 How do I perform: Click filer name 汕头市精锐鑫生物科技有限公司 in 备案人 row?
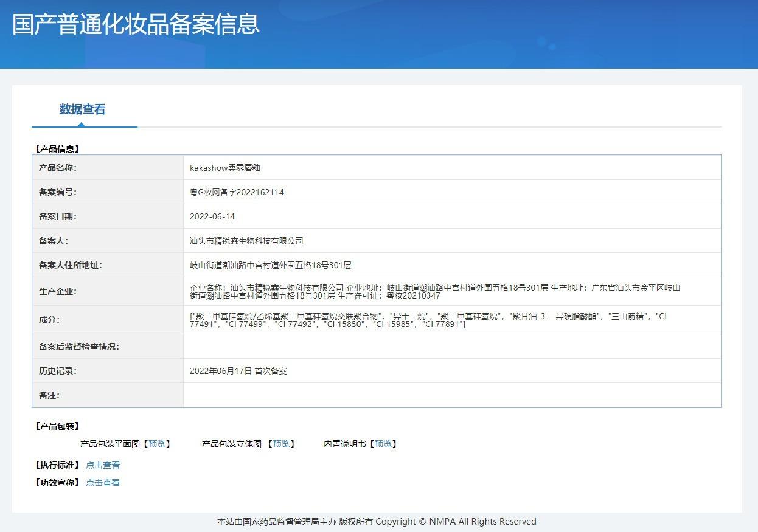246,241
